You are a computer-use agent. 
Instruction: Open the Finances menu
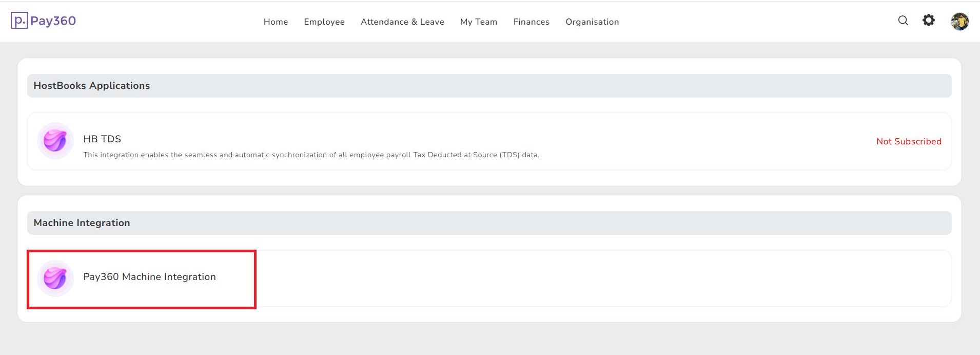531,22
